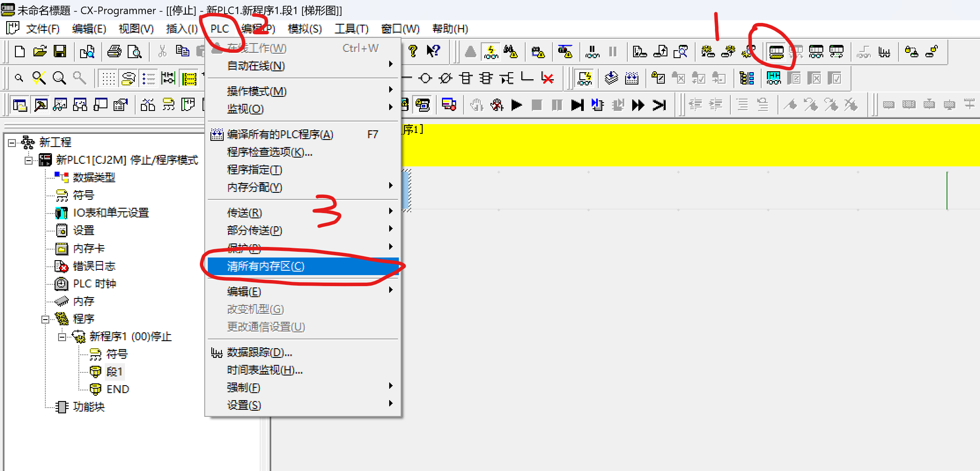Click the New file icon
This screenshot has height=471, width=980.
coord(20,52)
